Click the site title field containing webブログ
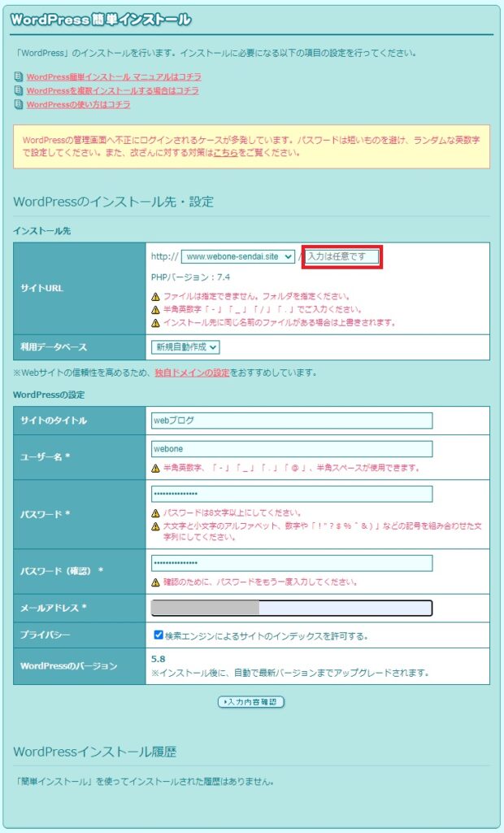Image resolution: width=504 pixels, height=833 pixels. (x=292, y=421)
